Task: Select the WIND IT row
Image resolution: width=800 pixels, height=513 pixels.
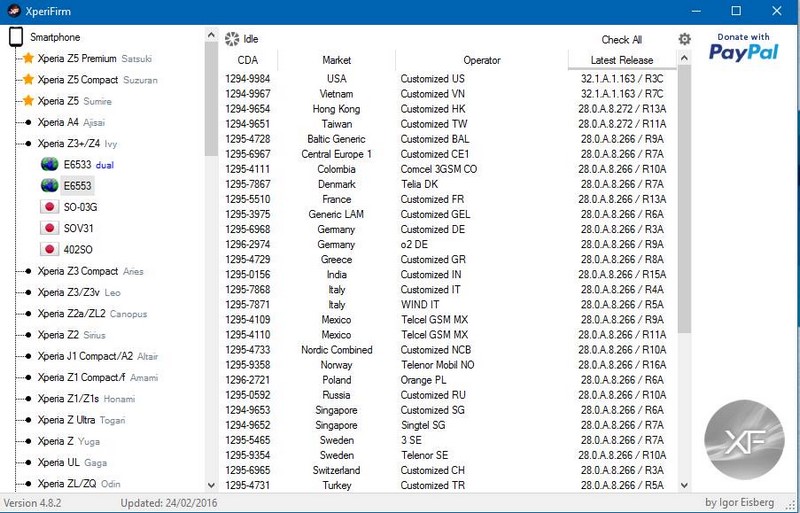Action: tap(448, 305)
